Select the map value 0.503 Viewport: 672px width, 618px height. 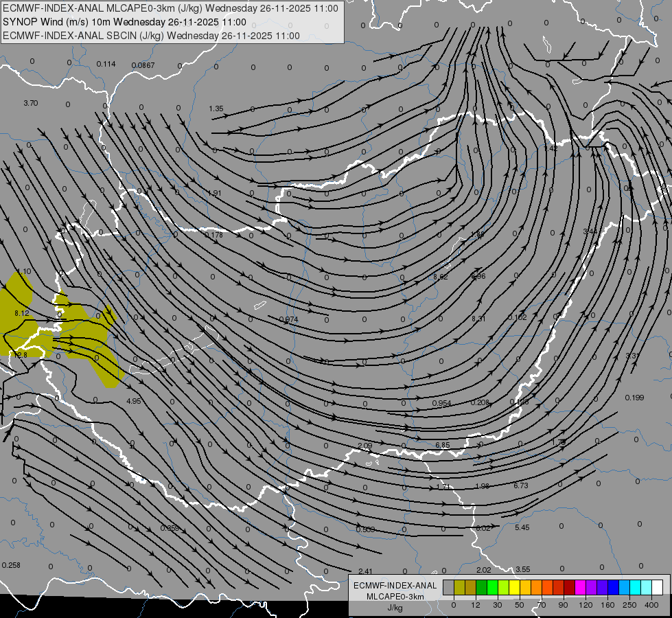[x=366, y=529]
